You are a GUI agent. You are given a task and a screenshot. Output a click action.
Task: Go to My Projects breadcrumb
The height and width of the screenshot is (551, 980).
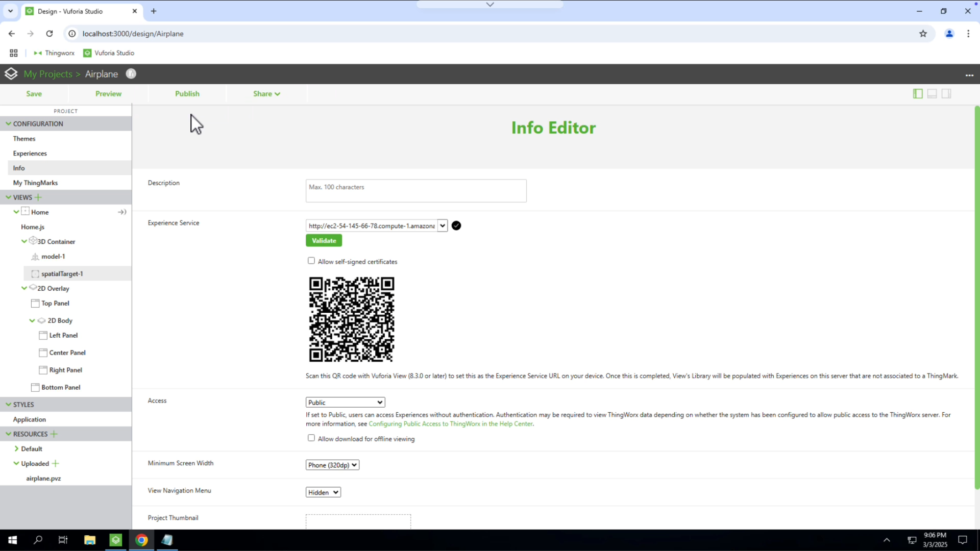(x=48, y=74)
